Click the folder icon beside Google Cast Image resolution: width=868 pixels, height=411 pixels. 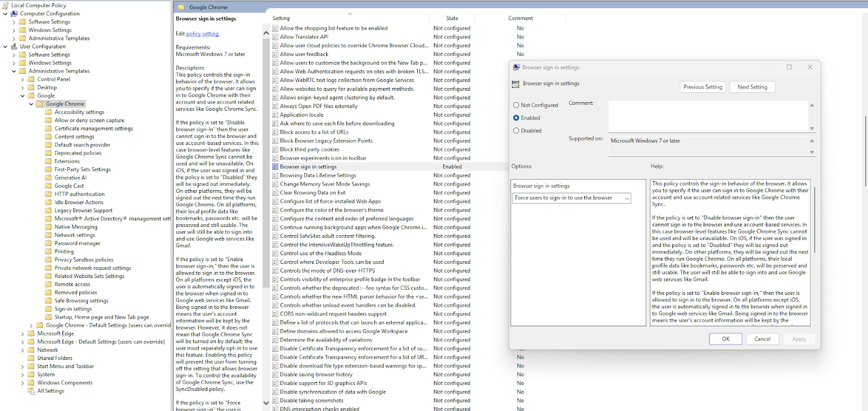click(x=49, y=186)
